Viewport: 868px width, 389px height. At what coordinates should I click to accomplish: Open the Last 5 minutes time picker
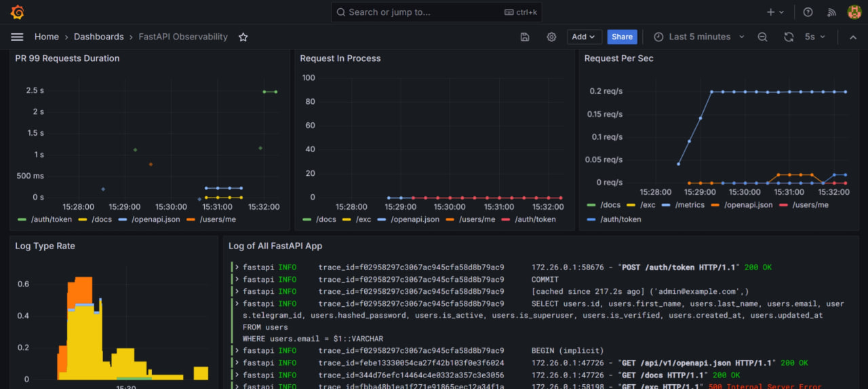699,37
